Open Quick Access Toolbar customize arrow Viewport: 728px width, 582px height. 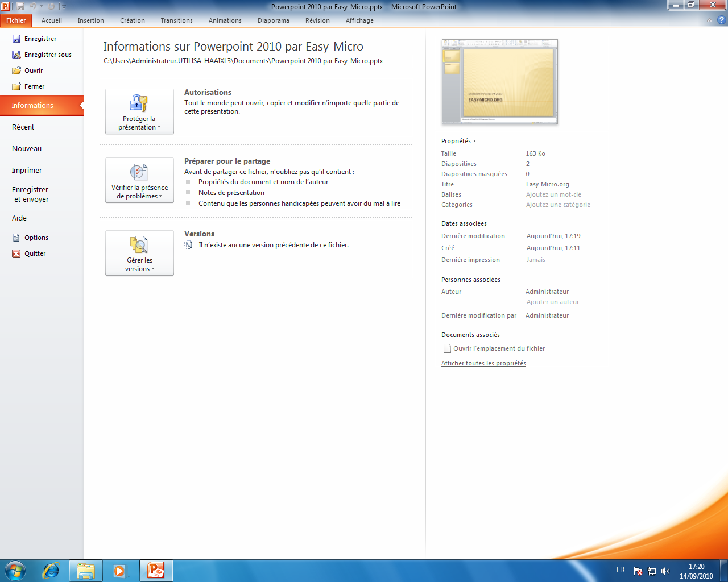pos(64,6)
